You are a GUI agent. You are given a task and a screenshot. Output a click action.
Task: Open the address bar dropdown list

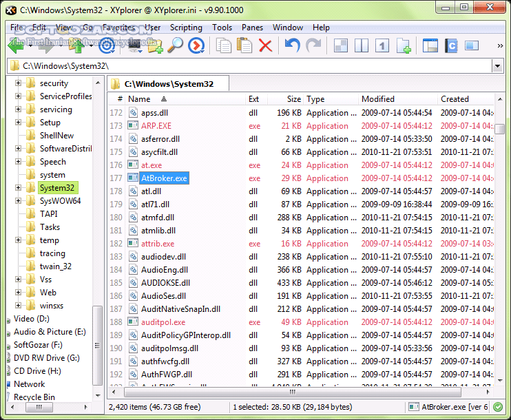(x=498, y=66)
